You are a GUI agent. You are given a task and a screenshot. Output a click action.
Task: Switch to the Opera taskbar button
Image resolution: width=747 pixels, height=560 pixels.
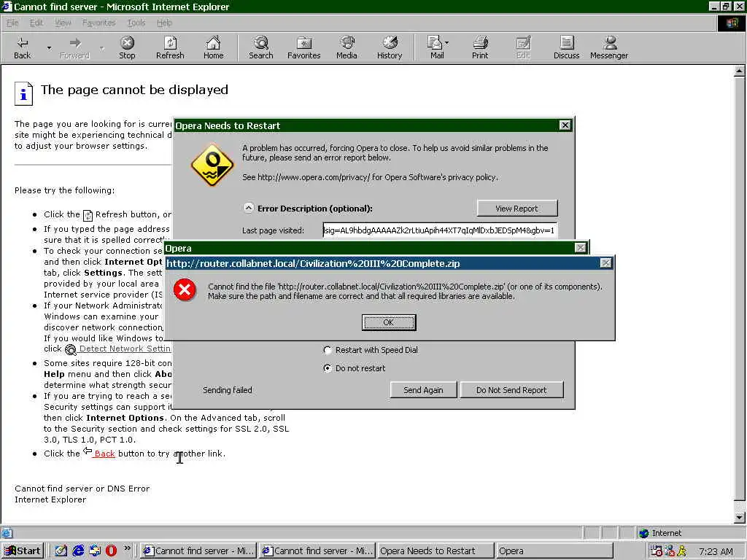554,551
